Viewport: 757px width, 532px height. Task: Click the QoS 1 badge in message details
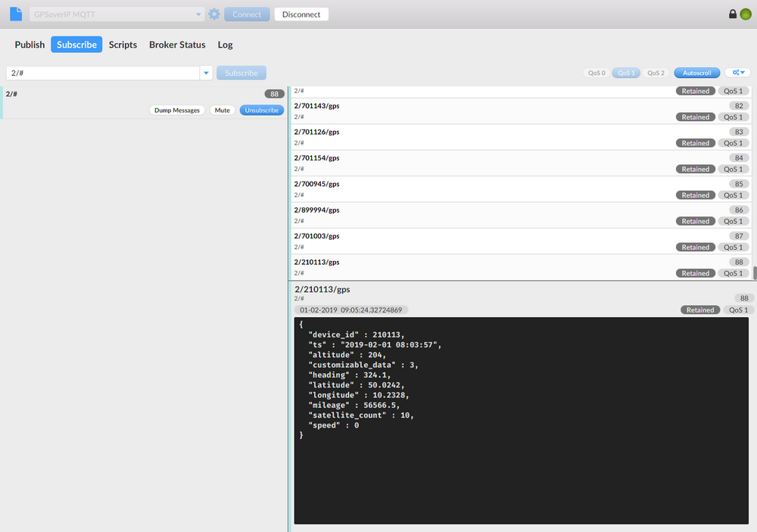pos(738,310)
